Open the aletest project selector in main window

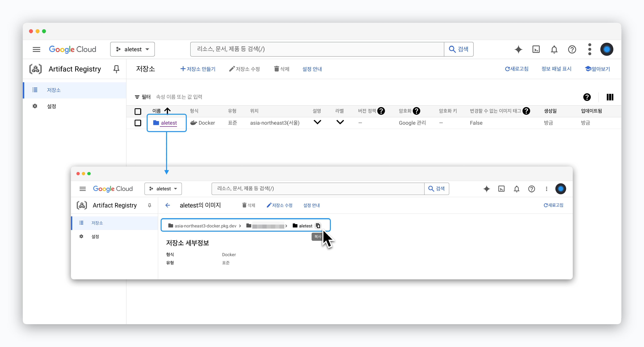pyautogui.click(x=133, y=49)
